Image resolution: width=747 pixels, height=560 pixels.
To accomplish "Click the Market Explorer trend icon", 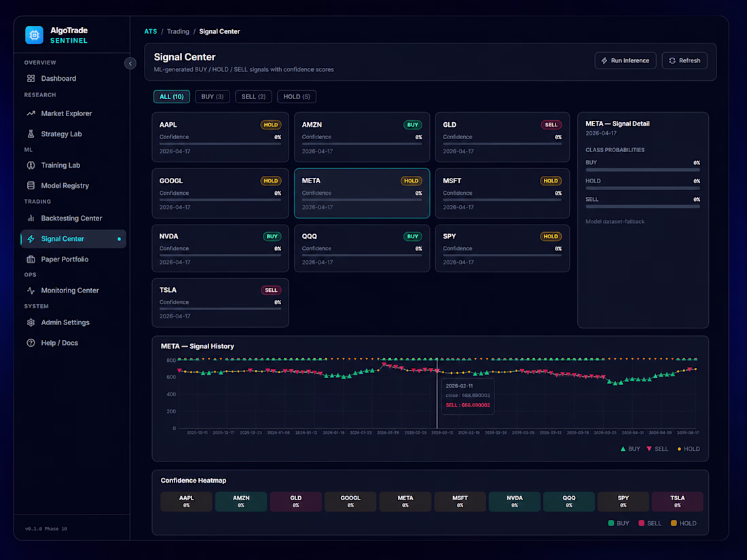I will click(31, 113).
